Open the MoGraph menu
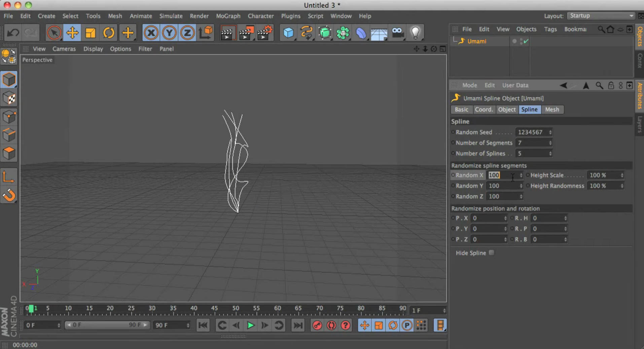The width and height of the screenshot is (644, 349). pyautogui.click(x=228, y=16)
